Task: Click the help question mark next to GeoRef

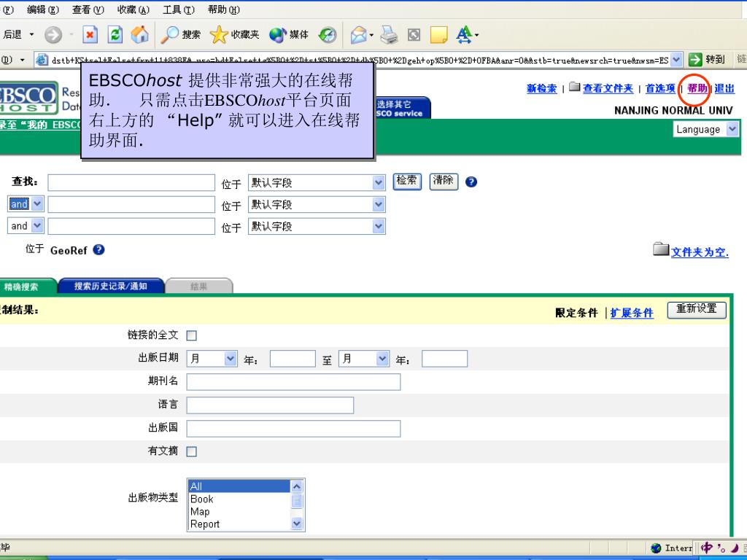Action: click(x=98, y=249)
